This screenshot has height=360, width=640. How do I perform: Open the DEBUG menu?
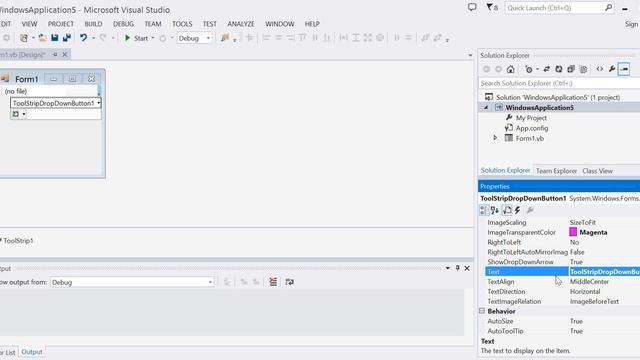click(x=123, y=24)
